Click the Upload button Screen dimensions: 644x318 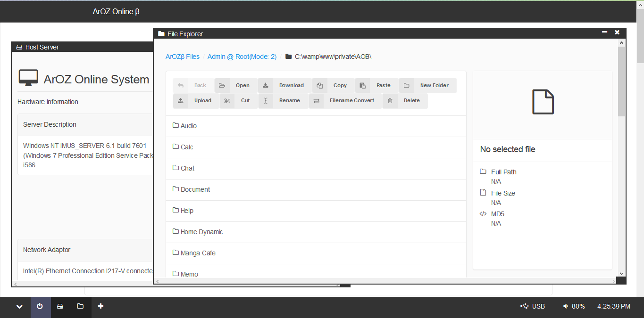[196, 100]
